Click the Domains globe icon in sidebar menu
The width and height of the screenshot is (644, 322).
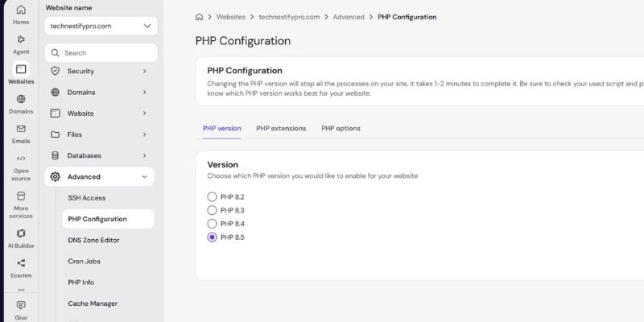[x=55, y=92]
